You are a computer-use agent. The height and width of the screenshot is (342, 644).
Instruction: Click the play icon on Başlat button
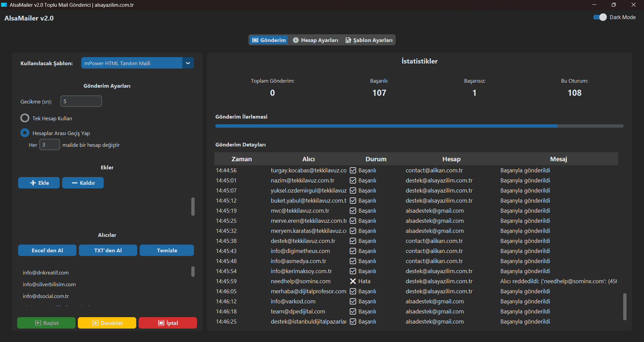pos(38,323)
